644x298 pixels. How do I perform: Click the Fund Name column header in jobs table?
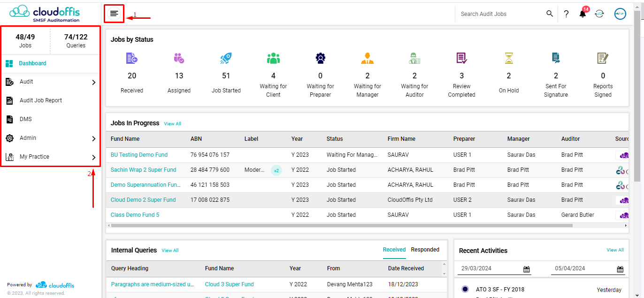pyautogui.click(x=125, y=139)
